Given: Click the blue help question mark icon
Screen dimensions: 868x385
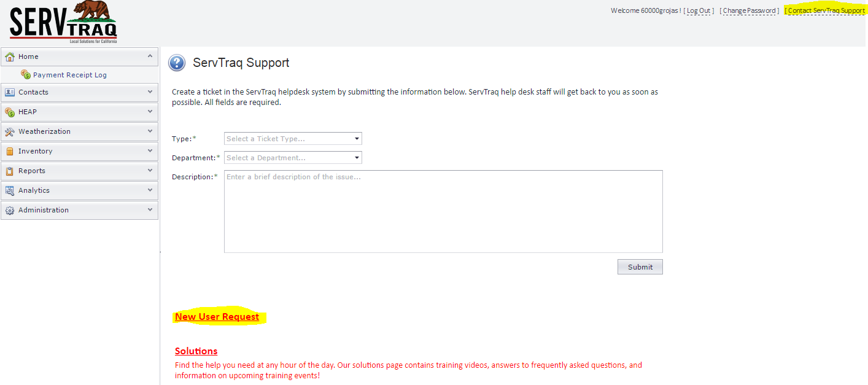Looking at the screenshot, I should pyautogui.click(x=177, y=63).
